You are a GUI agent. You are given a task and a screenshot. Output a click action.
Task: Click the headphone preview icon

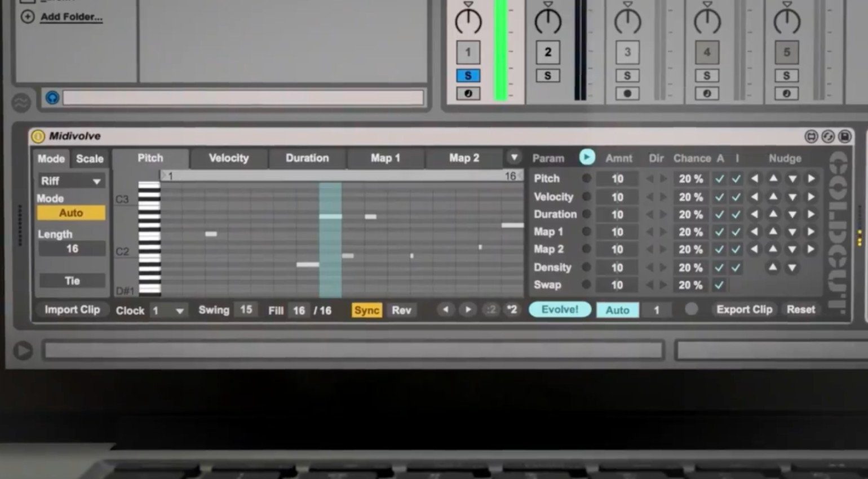click(52, 97)
